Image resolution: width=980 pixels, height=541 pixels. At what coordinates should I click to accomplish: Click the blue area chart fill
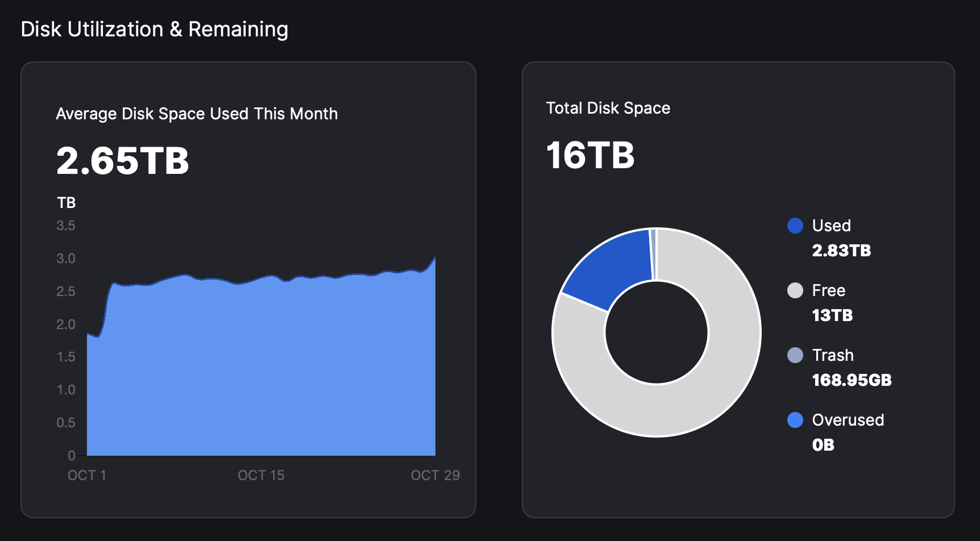pos(261,369)
